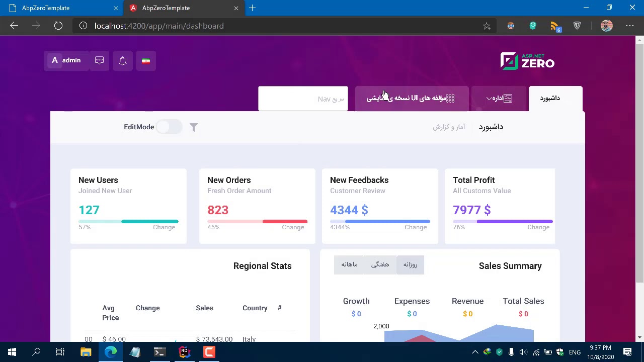Open the Camtasia app on taskbar
This screenshot has width=644, height=362.
209,352
